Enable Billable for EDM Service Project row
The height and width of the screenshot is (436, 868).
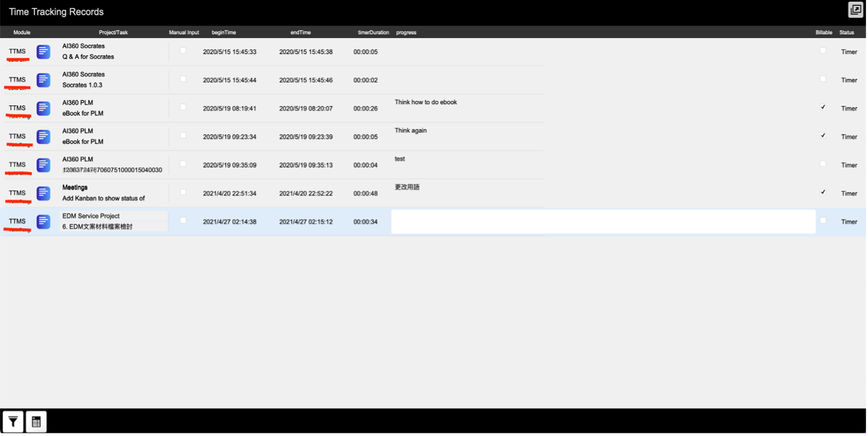[823, 220]
